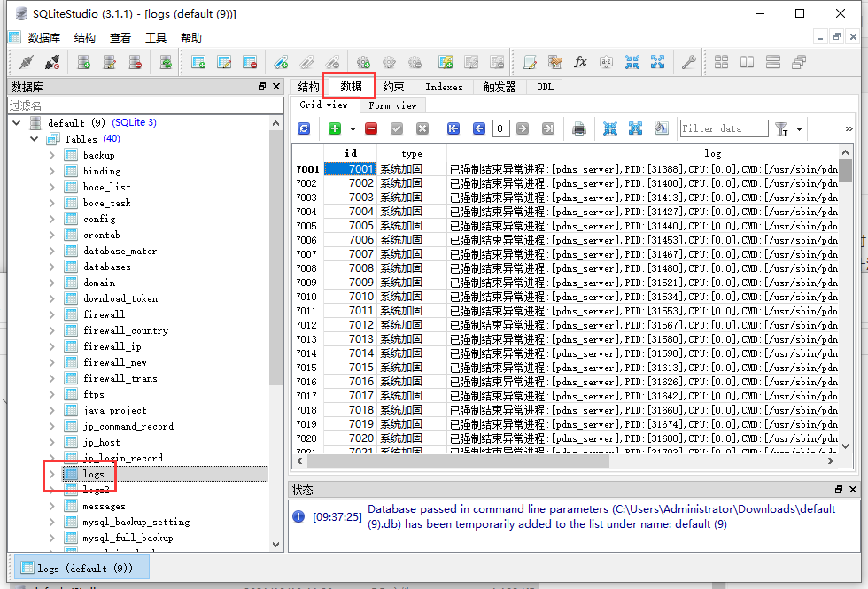Click the printer icon in the data toolbar
Image resolution: width=868 pixels, height=589 pixels.
coord(579,129)
